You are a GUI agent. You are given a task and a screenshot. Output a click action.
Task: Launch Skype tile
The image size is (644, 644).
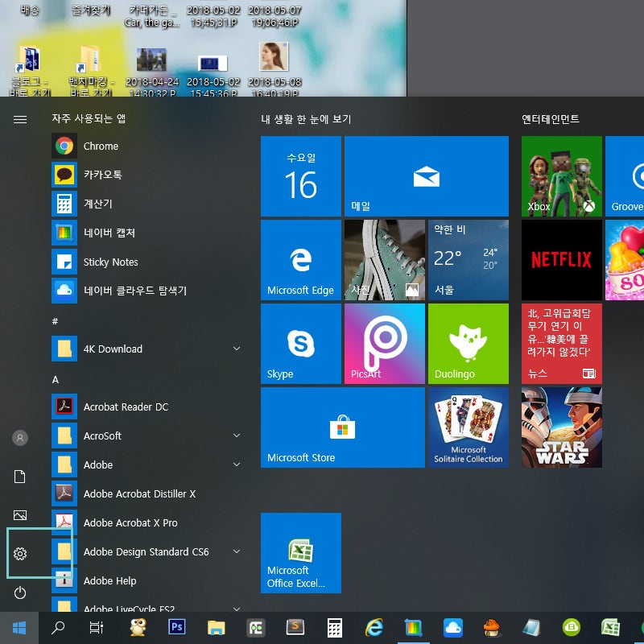[300, 344]
